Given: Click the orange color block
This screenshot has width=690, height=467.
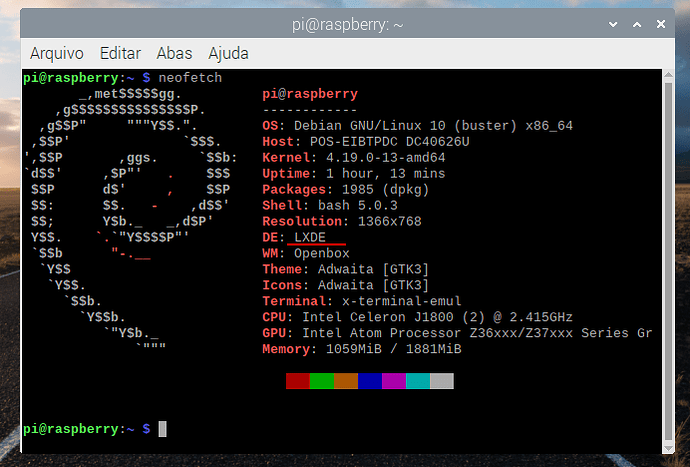Looking at the screenshot, I should (345, 381).
